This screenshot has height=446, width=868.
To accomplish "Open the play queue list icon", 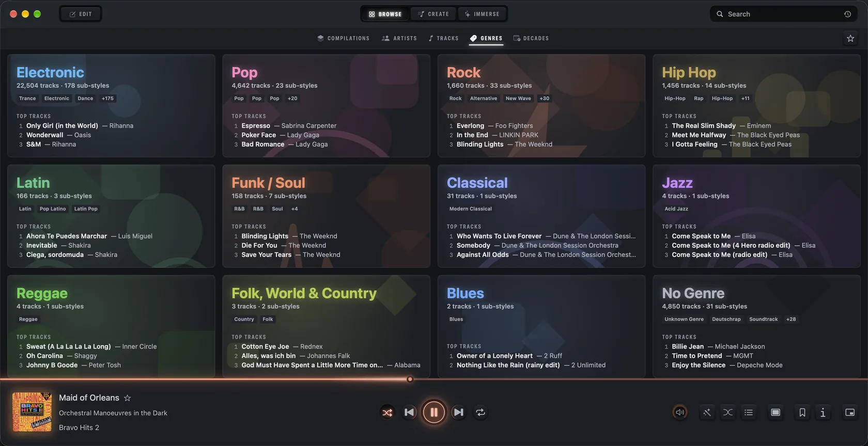I will point(749,412).
